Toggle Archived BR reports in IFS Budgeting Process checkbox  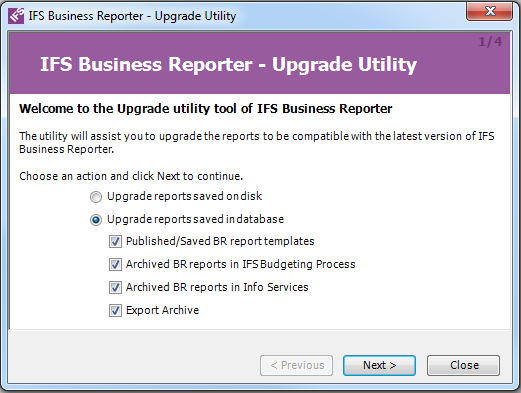pyautogui.click(x=115, y=265)
